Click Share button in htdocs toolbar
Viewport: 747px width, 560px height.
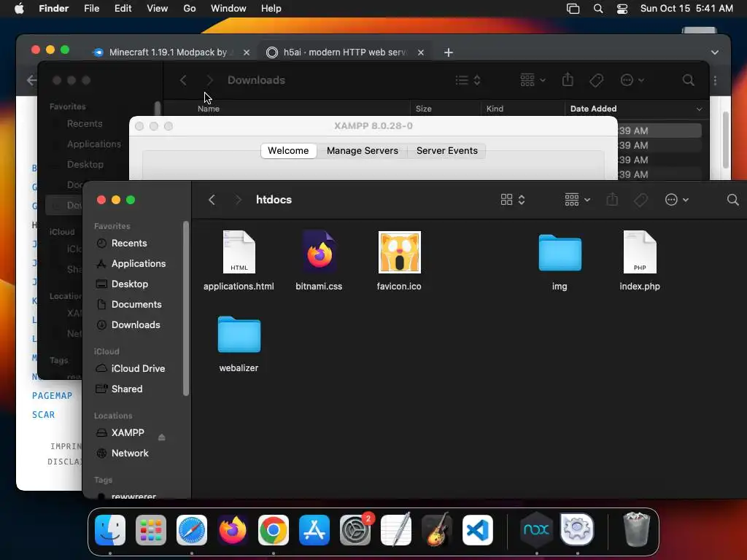612,200
